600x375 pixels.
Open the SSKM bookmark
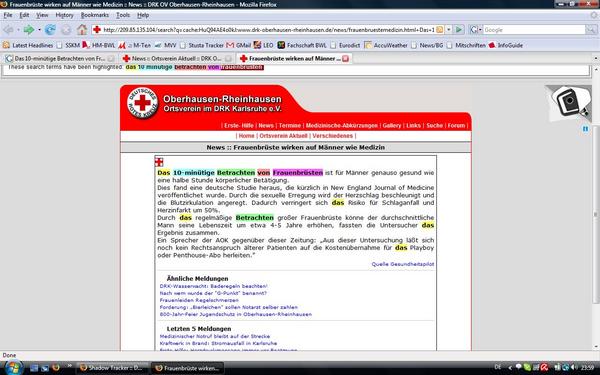pyautogui.click(x=68, y=45)
